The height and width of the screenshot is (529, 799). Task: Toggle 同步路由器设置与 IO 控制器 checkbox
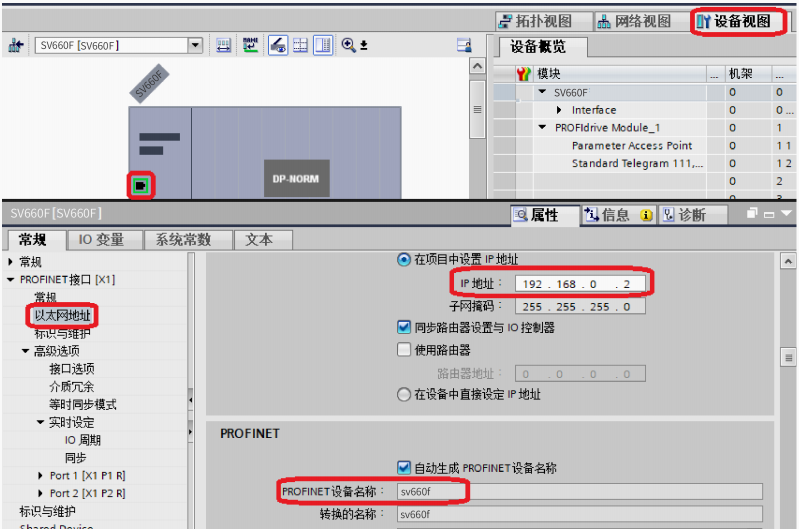pyautogui.click(x=404, y=327)
